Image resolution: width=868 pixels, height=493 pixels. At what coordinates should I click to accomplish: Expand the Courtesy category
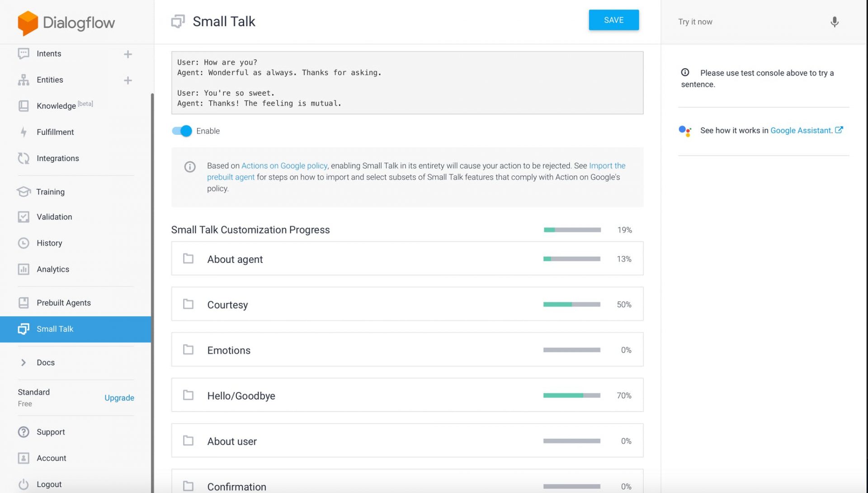pyautogui.click(x=227, y=304)
